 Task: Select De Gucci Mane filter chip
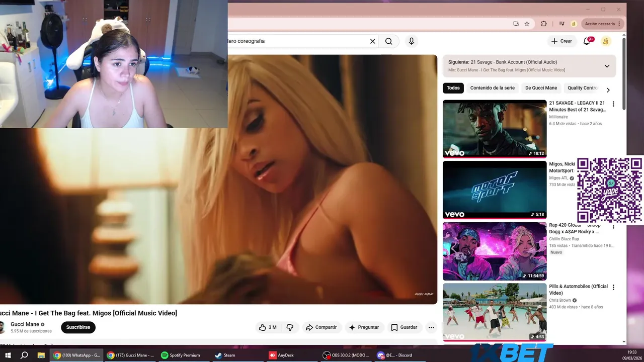[541, 88]
